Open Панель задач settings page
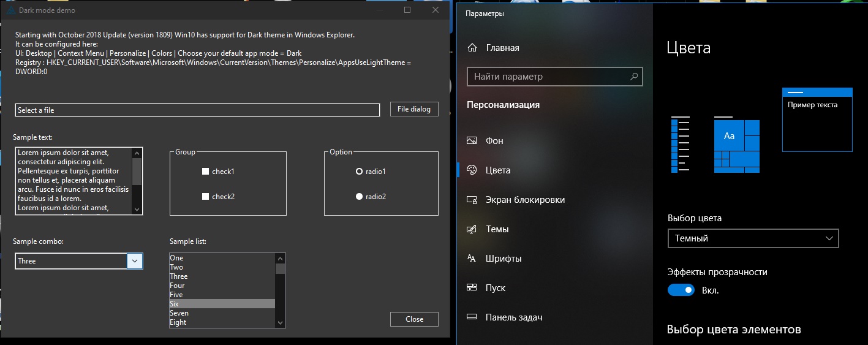Viewport: 868px width, 345px height. pyautogui.click(x=513, y=317)
